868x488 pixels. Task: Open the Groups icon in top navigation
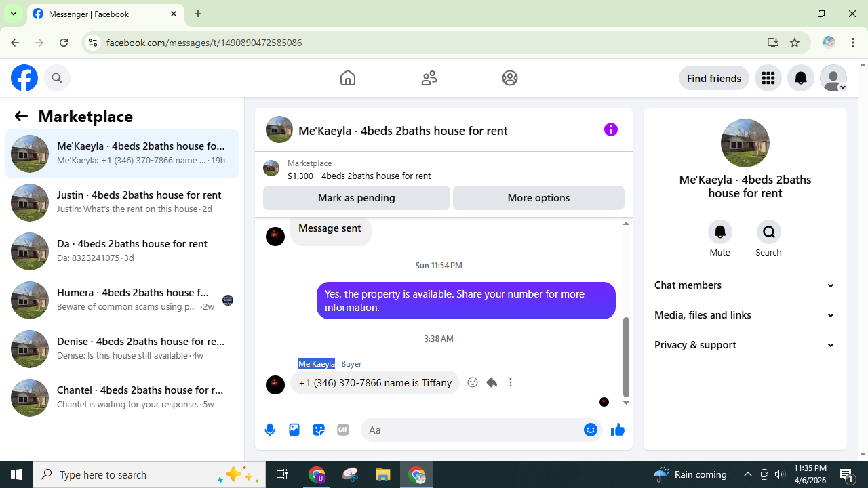click(510, 78)
